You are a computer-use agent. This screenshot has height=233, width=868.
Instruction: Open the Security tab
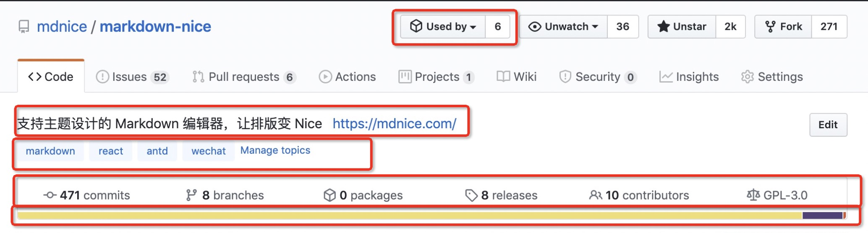click(x=598, y=77)
